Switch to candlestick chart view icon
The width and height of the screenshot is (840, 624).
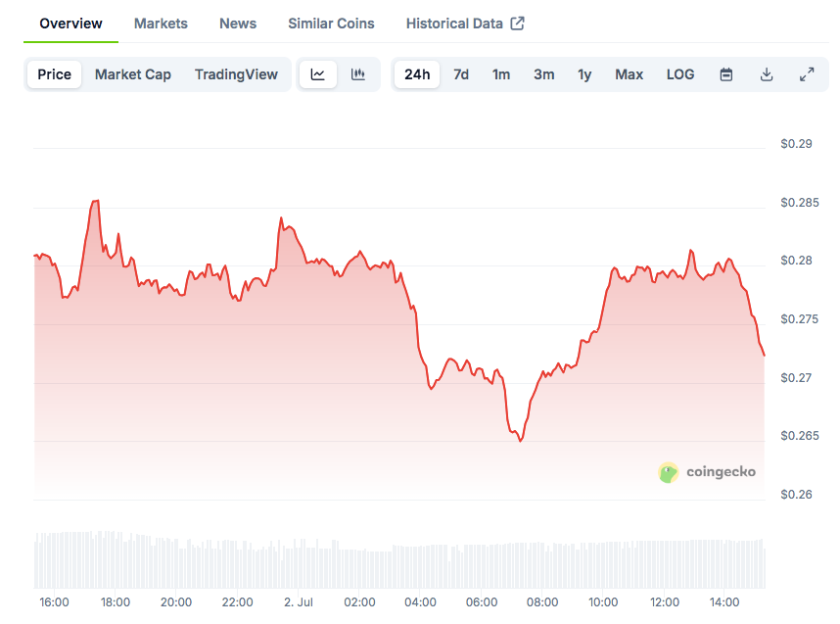358,74
